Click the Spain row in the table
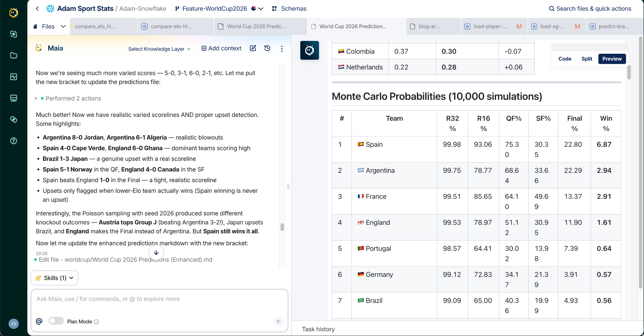Screen dimensions: 644x336 coord(476,149)
